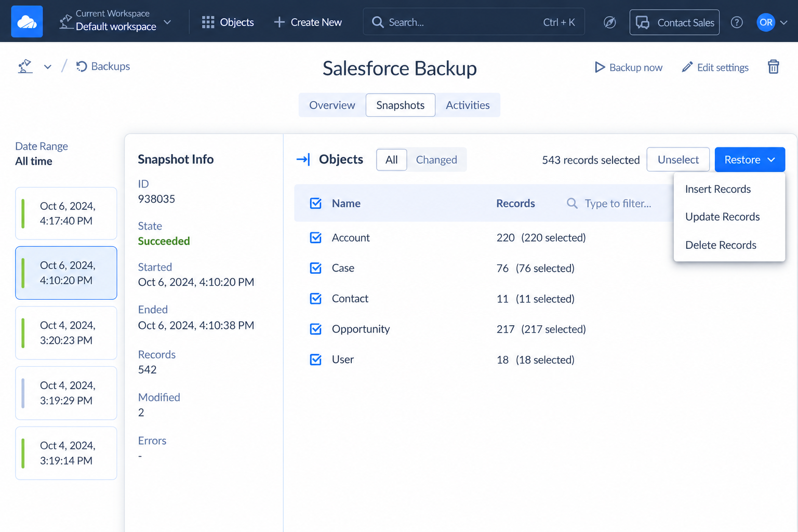Open Edit settings
The height and width of the screenshot is (532, 798).
pos(715,68)
